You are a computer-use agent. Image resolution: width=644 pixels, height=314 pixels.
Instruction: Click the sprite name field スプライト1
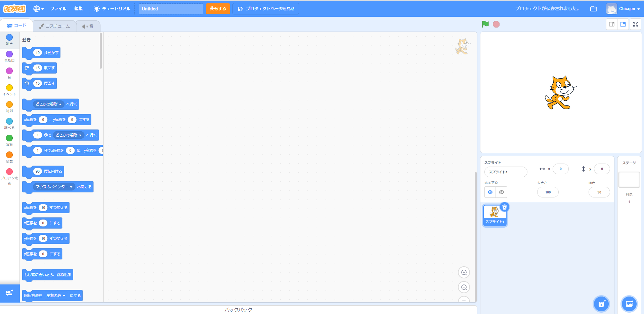[x=506, y=172]
